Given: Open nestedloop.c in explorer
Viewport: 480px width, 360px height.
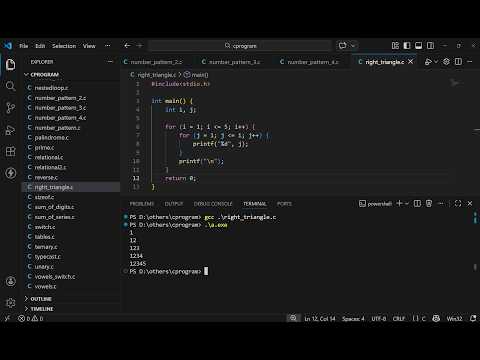Looking at the screenshot, I should (x=51, y=88).
